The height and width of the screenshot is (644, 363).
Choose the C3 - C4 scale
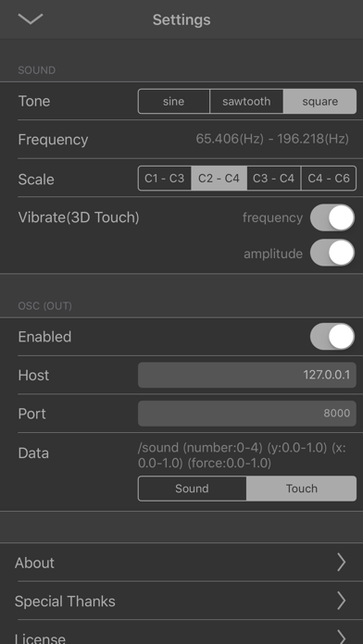[x=274, y=179]
